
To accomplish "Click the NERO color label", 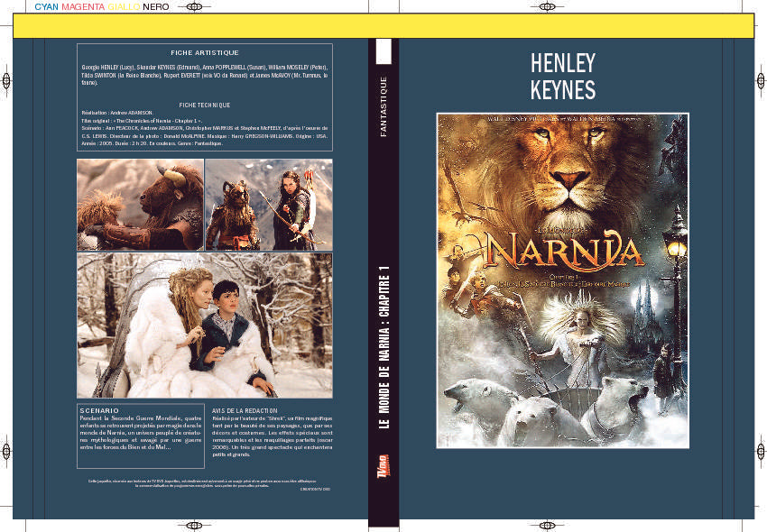I will 156,7.
